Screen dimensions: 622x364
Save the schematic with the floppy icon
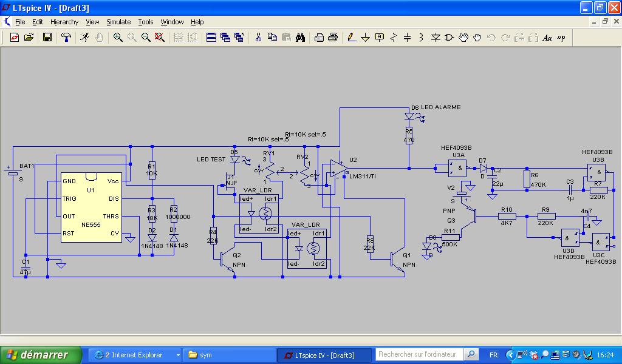click(47, 37)
